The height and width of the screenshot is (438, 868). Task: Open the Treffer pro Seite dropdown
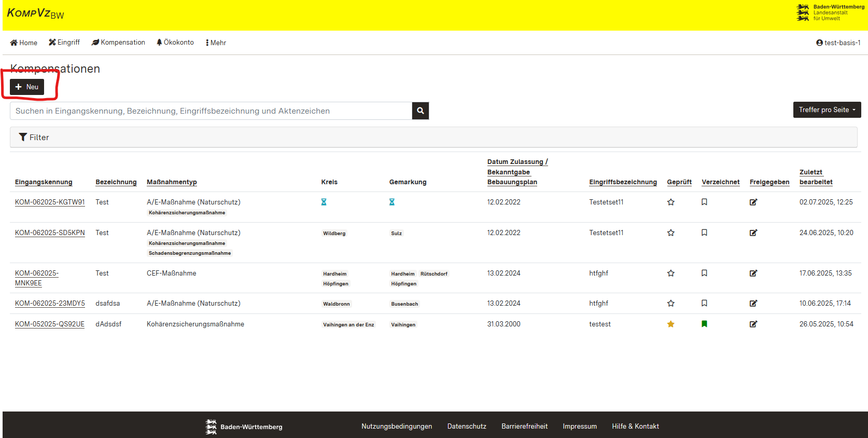coord(827,110)
